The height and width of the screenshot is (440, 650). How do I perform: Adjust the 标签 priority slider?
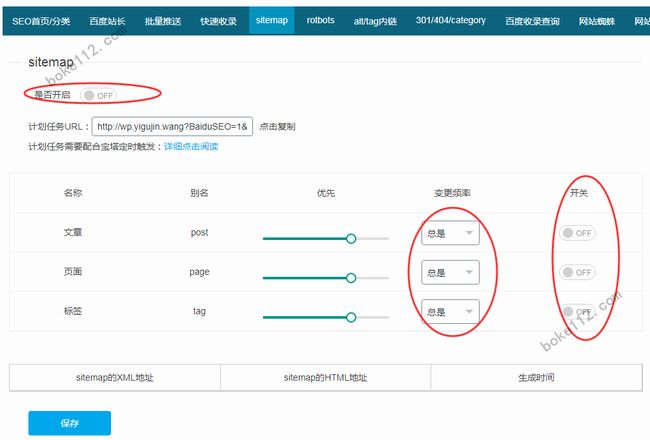[326, 317]
